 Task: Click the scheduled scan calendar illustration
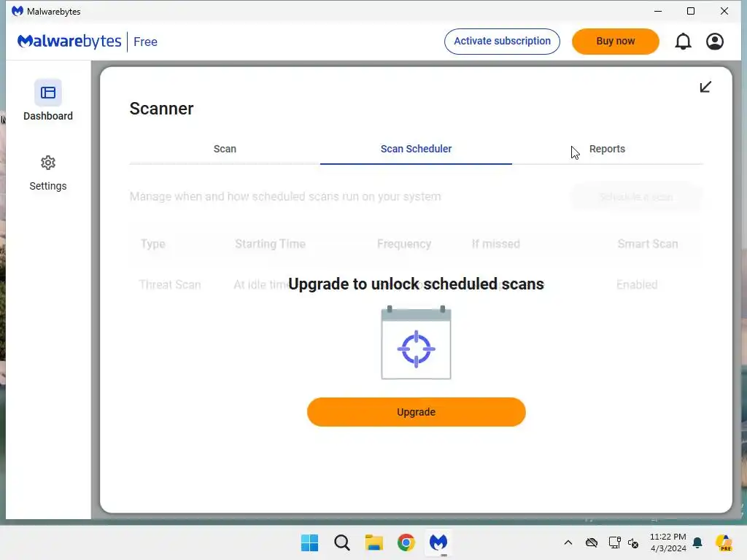tap(416, 343)
